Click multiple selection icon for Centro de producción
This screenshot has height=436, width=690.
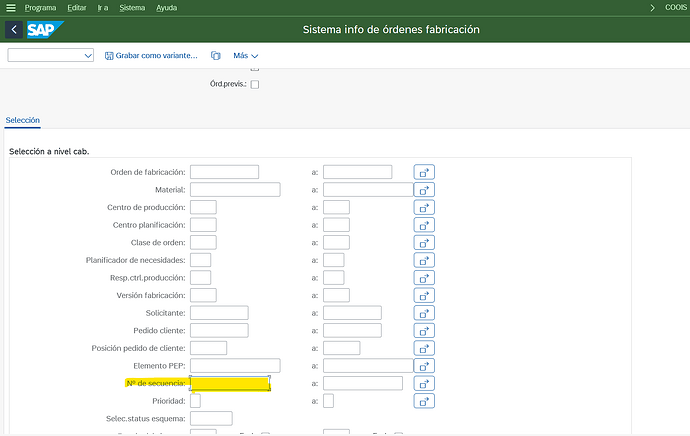(x=424, y=208)
